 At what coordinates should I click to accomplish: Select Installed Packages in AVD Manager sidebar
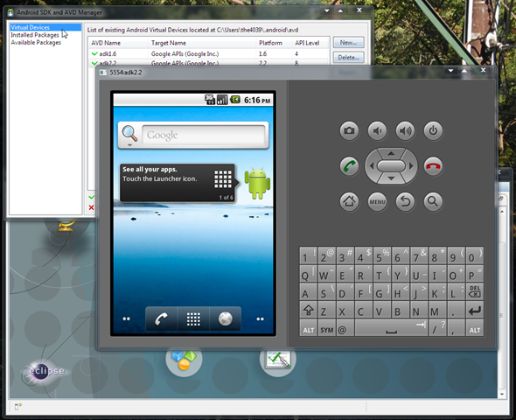coord(35,35)
